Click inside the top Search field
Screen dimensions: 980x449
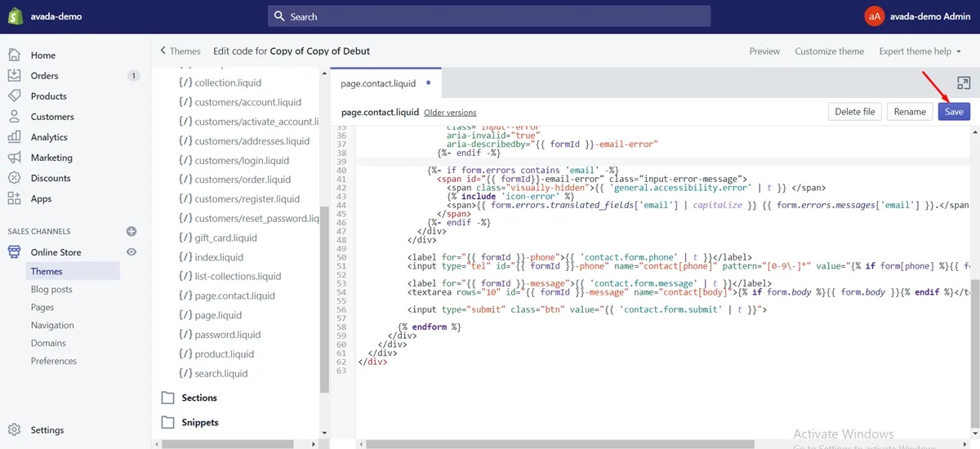489,16
